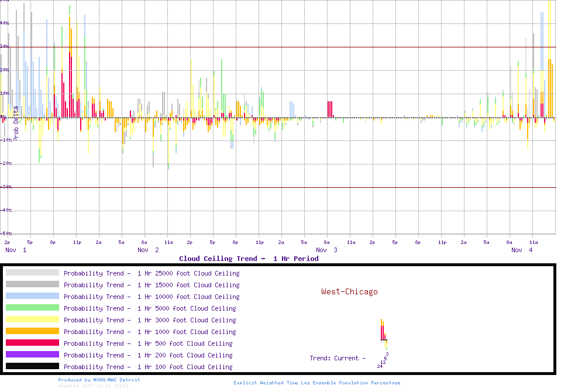Click the yellow 3000 foot legend swatch
Image resolution: width=585 pixels, height=392 pixels.
(x=32, y=319)
